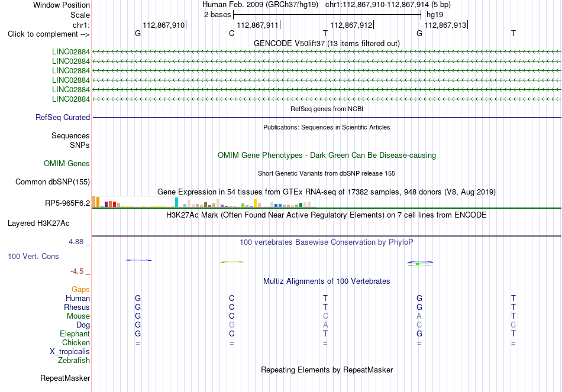Click the RefSeq Curated blue track line

pos(327,117)
